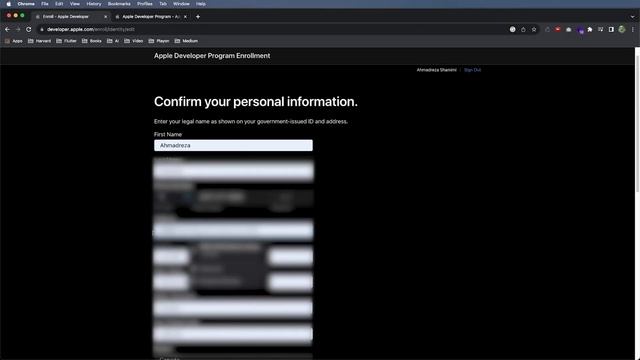Open the Profiles menu

point(144,4)
